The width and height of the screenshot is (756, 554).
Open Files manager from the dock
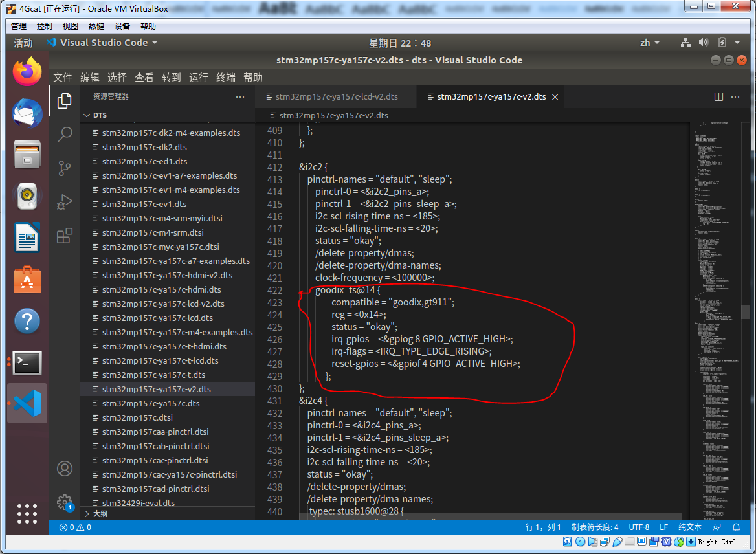[27, 155]
